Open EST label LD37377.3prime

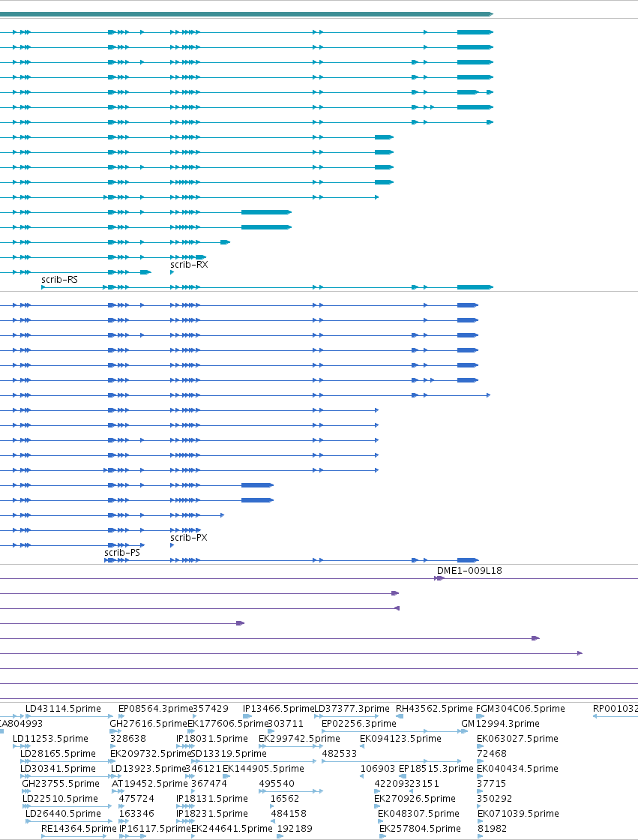[x=352, y=709]
